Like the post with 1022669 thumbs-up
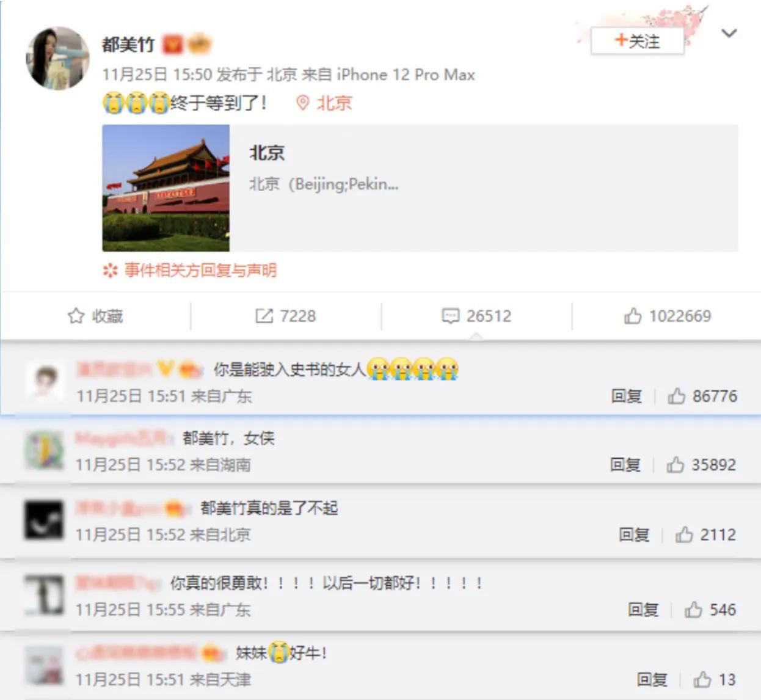Screen dimensions: 761x700 [x=668, y=316]
